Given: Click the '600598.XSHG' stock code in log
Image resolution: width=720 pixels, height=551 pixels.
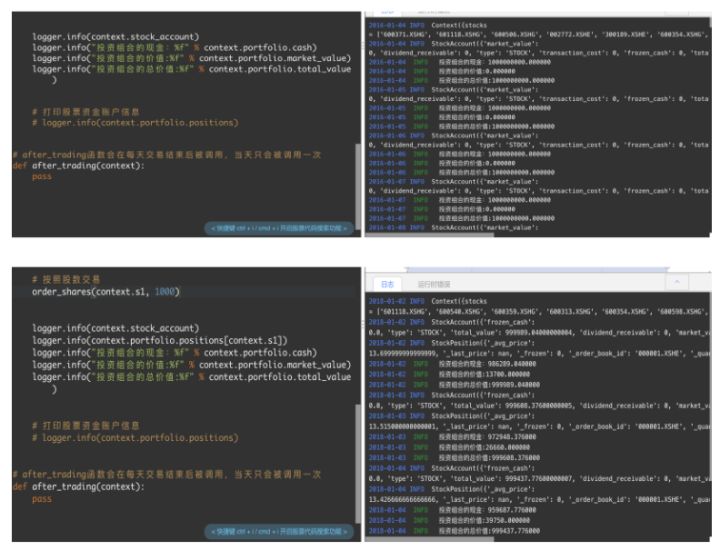Looking at the screenshot, I should [678, 311].
